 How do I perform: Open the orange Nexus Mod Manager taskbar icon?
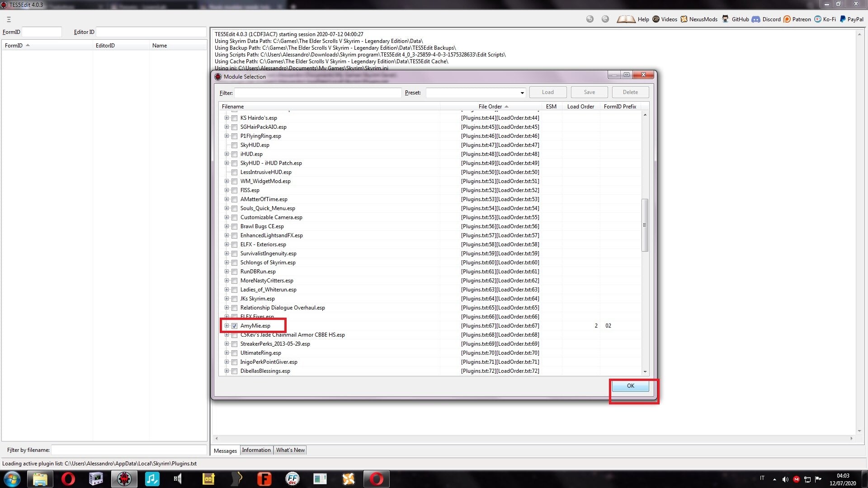(x=349, y=479)
